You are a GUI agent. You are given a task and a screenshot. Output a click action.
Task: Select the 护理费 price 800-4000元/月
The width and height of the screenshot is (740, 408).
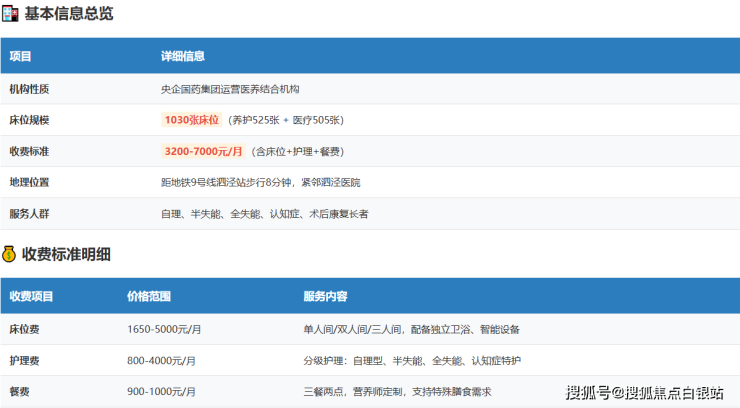(x=162, y=360)
